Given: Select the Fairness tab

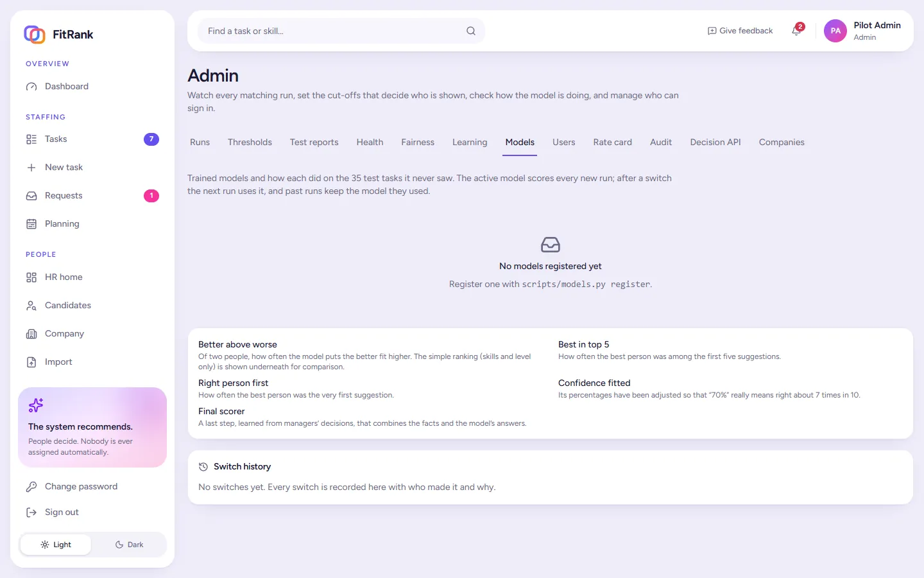Looking at the screenshot, I should point(418,143).
